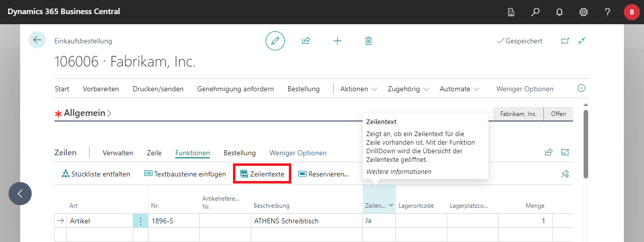Open Genehmigung anfordern menu

[235, 89]
